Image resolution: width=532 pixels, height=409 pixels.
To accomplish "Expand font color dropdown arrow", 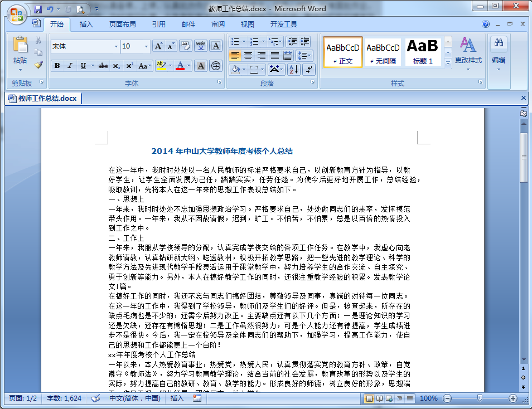I will tap(189, 66).
